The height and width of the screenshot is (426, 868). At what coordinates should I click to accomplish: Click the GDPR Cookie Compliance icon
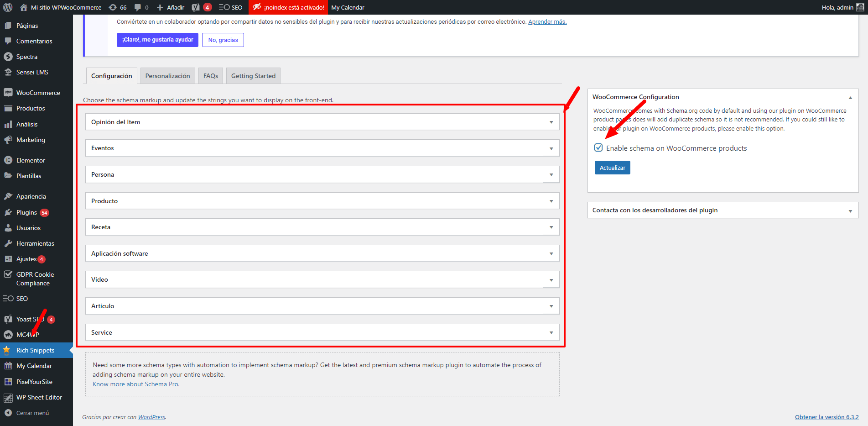[8, 274]
